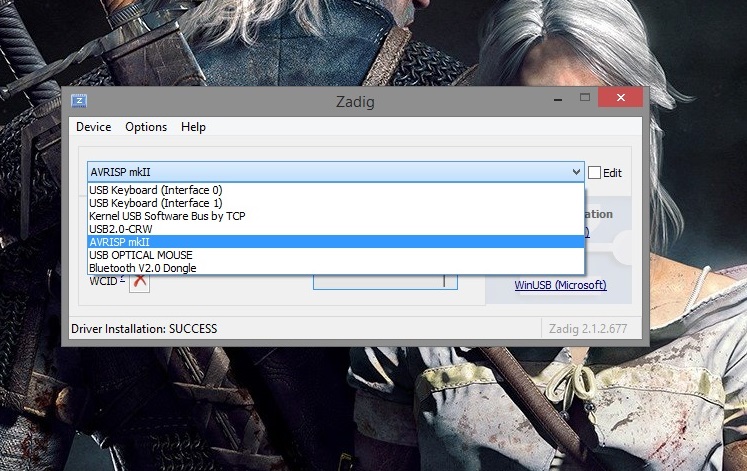Screen dimensions: 747x471
Task: Choose Kernel USB Software Bus by TCP
Action: 336,216
